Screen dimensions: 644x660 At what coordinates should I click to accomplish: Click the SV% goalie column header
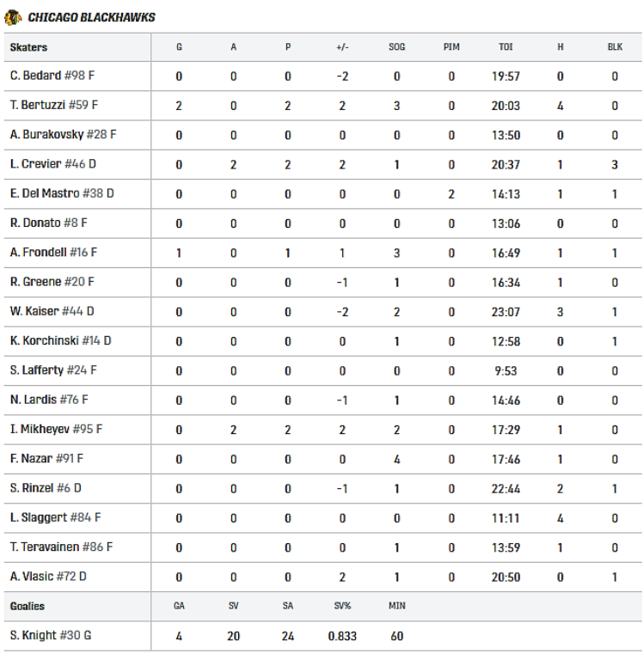342,606
